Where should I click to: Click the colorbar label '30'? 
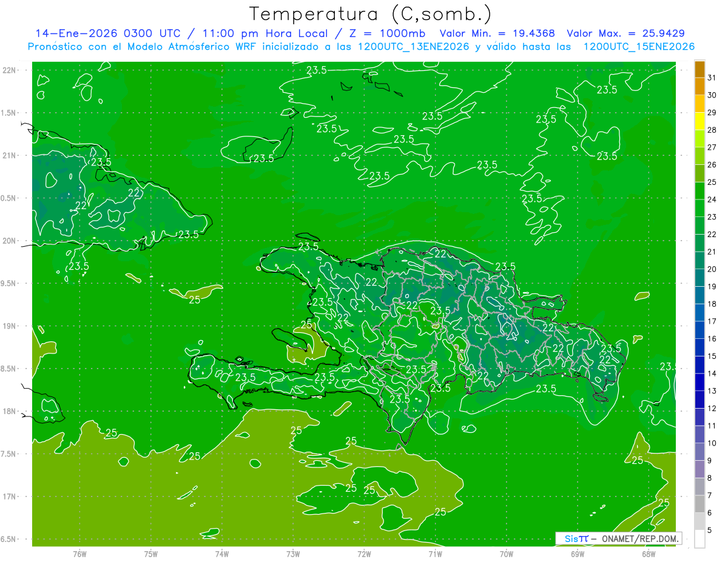pos(712,95)
